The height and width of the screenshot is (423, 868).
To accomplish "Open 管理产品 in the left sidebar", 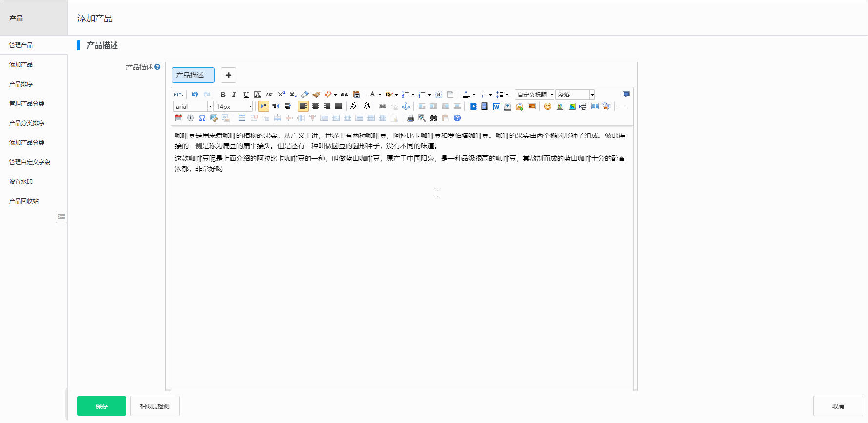I will pyautogui.click(x=21, y=45).
